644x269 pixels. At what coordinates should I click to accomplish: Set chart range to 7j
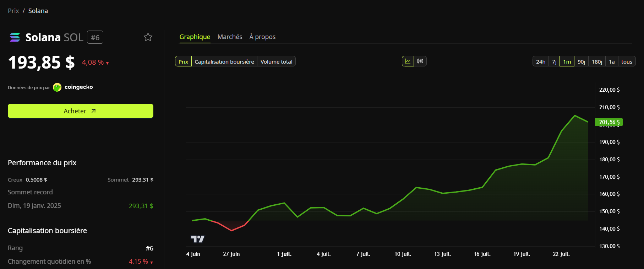coord(554,61)
